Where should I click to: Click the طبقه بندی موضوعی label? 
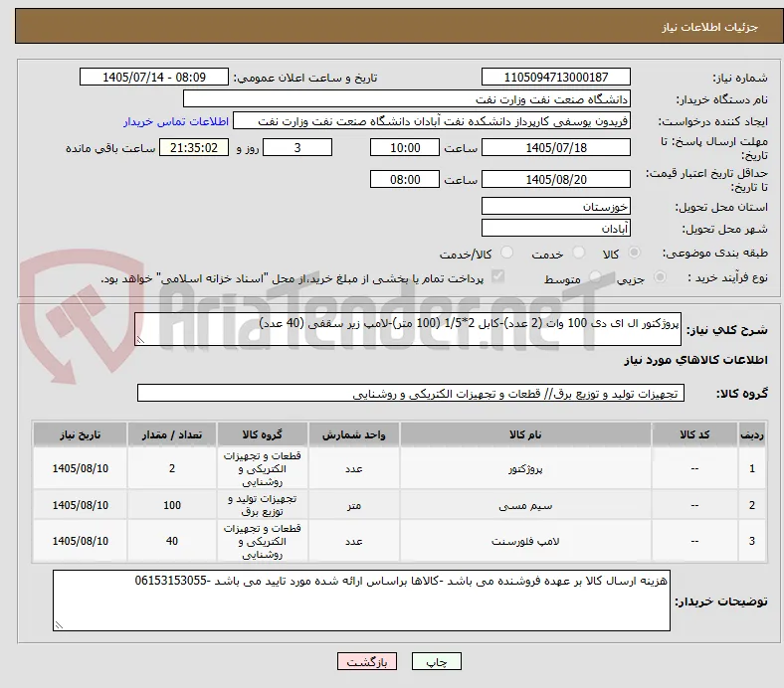[715, 253]
